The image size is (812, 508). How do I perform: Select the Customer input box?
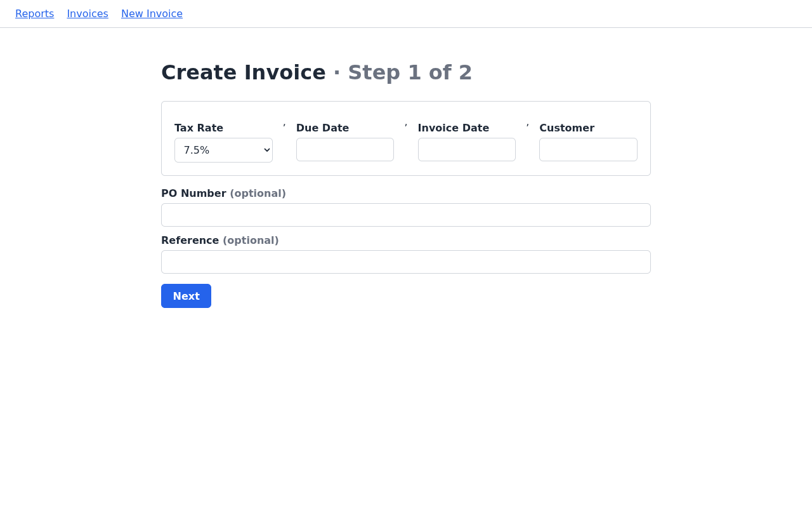pyautogui.click(x=588, y=149)
